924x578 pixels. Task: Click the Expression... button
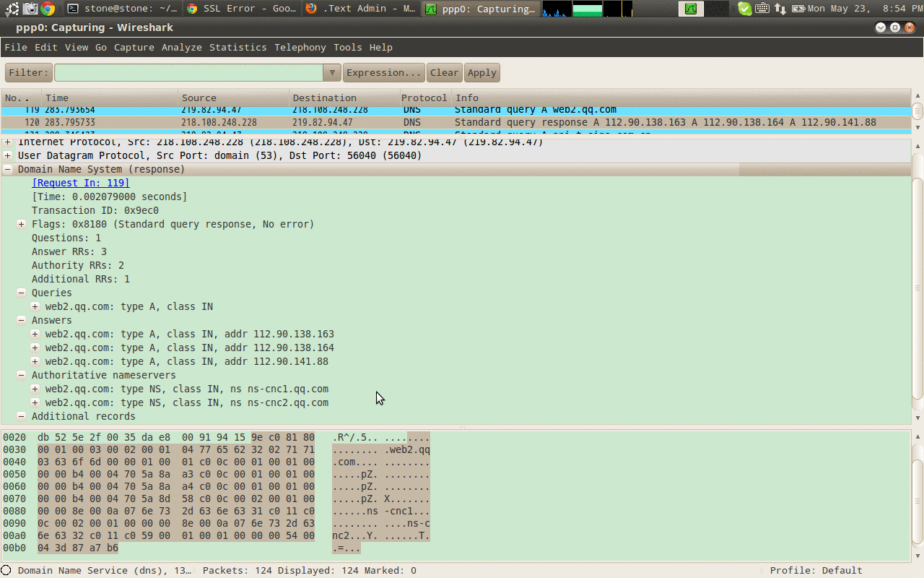click(384, 72)
